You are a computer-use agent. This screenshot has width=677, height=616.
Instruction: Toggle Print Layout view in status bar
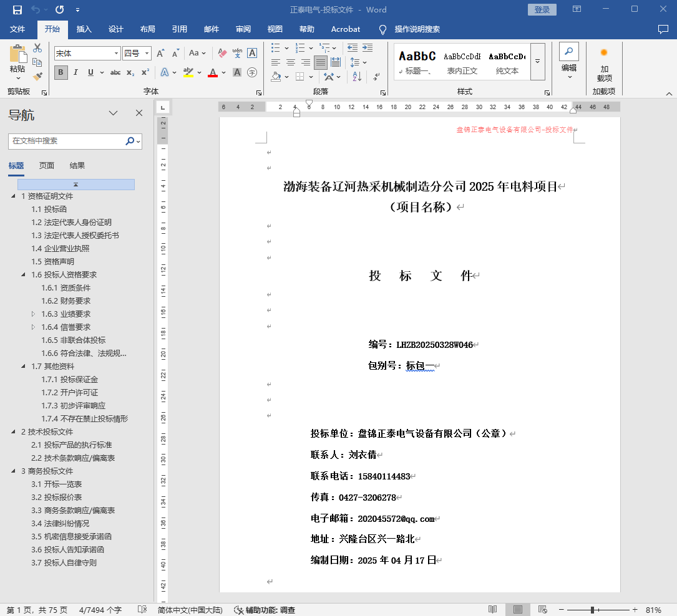point(518,610)
